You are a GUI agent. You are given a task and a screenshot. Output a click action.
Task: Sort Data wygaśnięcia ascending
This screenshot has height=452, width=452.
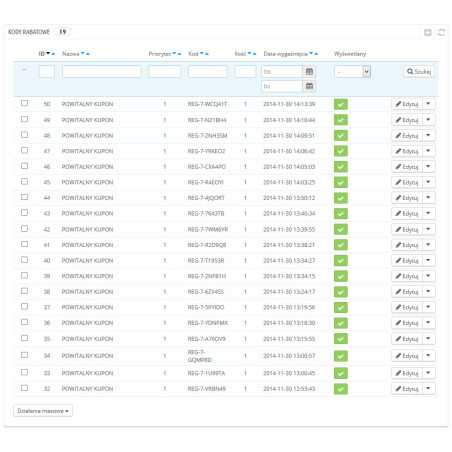(x=316, y=54)
